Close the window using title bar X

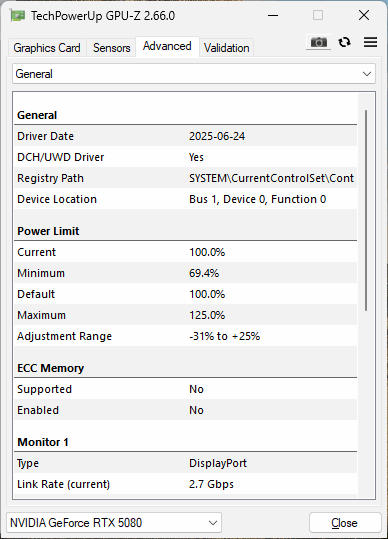tap(364, 15)
